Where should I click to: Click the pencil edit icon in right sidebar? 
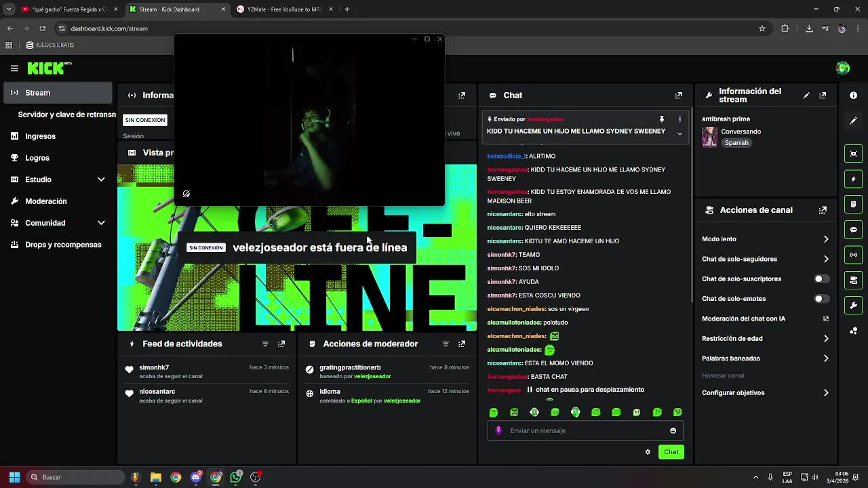pos(853,121)
